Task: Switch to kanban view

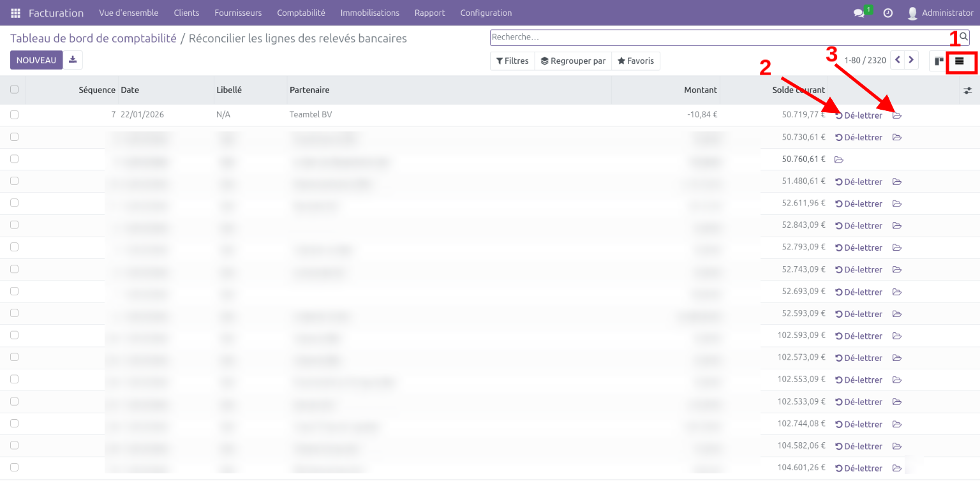Action: [x=939, y=61]
